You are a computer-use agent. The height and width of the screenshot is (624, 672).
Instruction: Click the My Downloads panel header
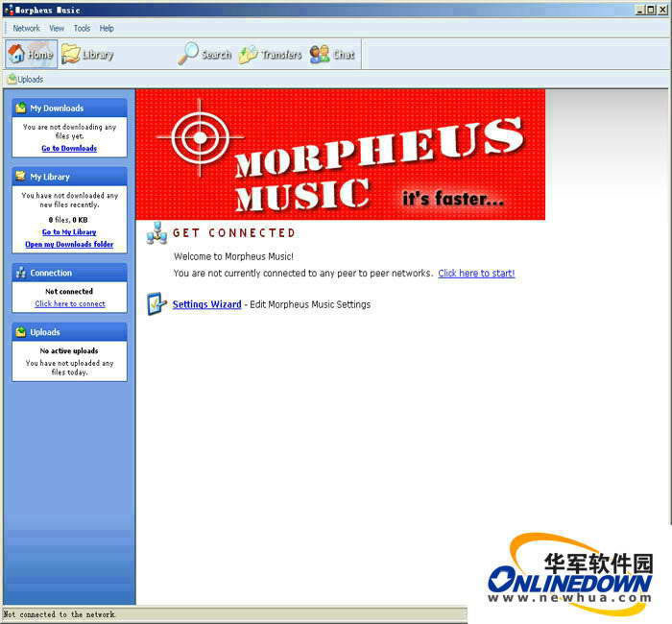[x=69, y=108]
